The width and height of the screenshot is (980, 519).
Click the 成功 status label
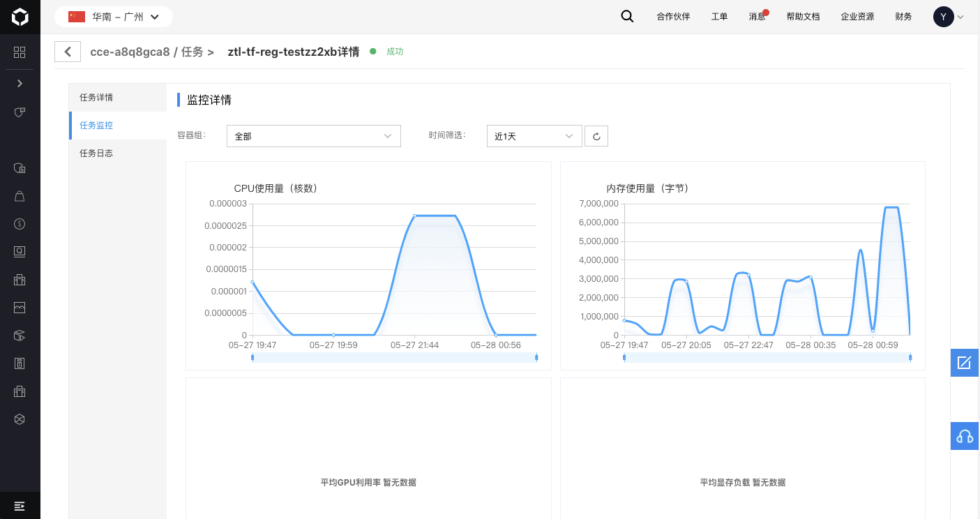(395, 52)
